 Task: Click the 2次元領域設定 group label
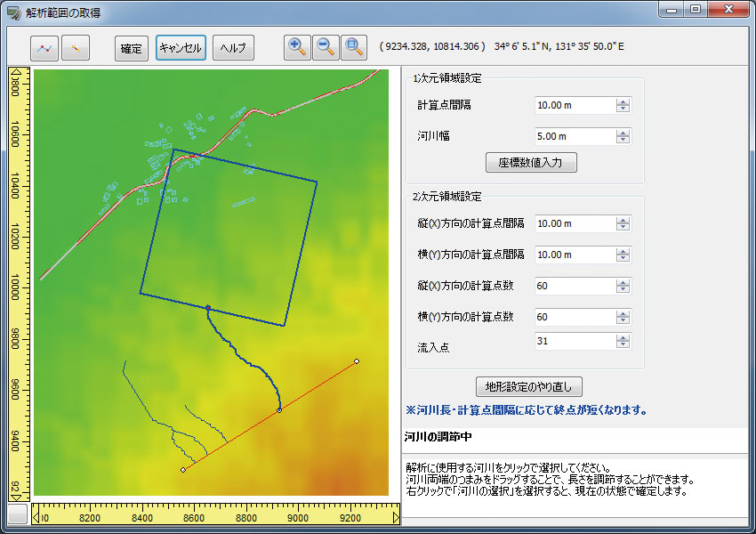447,197
